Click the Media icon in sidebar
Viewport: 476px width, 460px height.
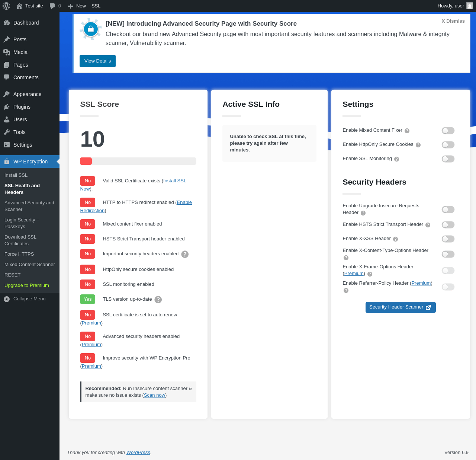tap(7, 52)
